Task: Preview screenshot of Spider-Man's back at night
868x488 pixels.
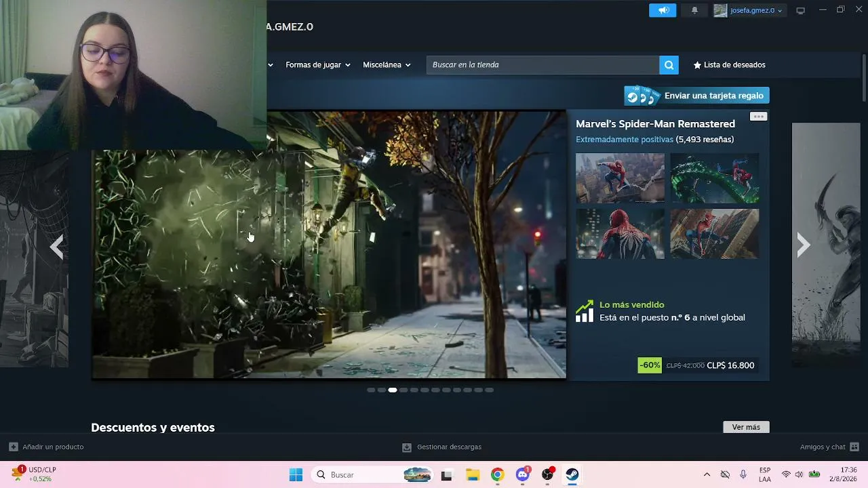Action: (620, 234)
